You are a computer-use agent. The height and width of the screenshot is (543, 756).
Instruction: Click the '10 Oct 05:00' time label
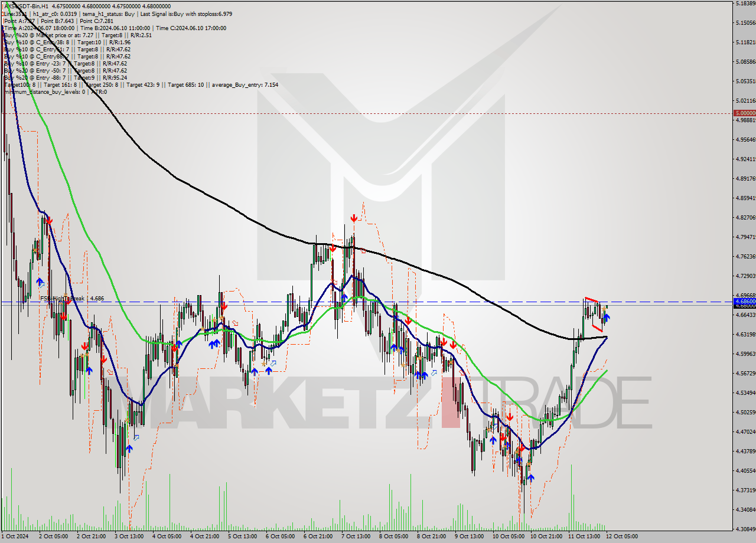click(509, 536)
